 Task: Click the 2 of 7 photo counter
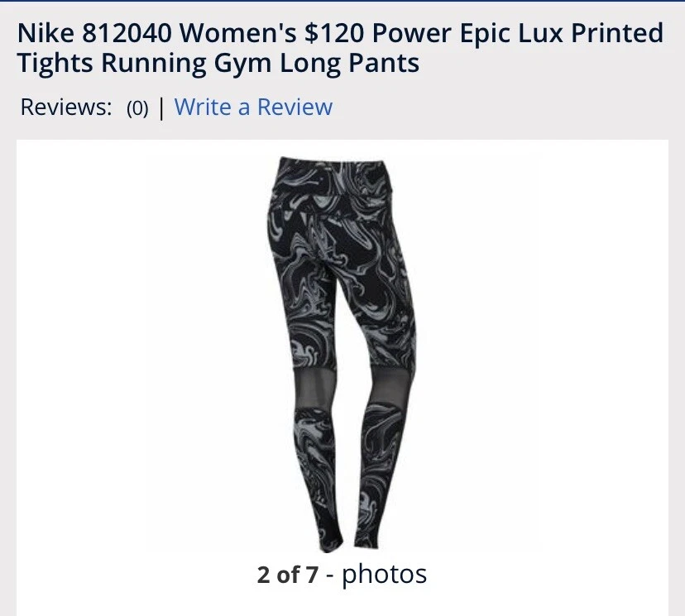[x=287, y=575]
